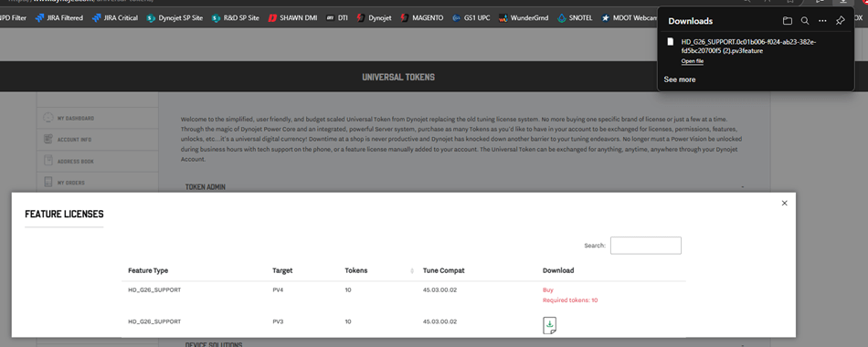
Task: Expand the Device Solutions section
Action: 742,344
